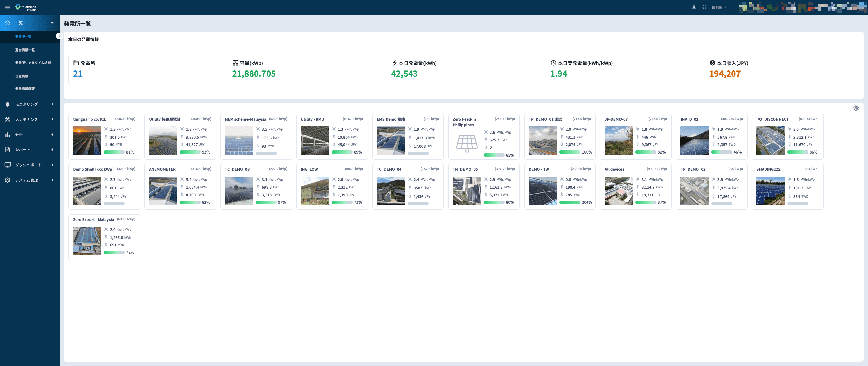The image size is (868, 366).
Task: Open plant card settings gear icon
Action: pyautogui.click(x=856, y=108)
